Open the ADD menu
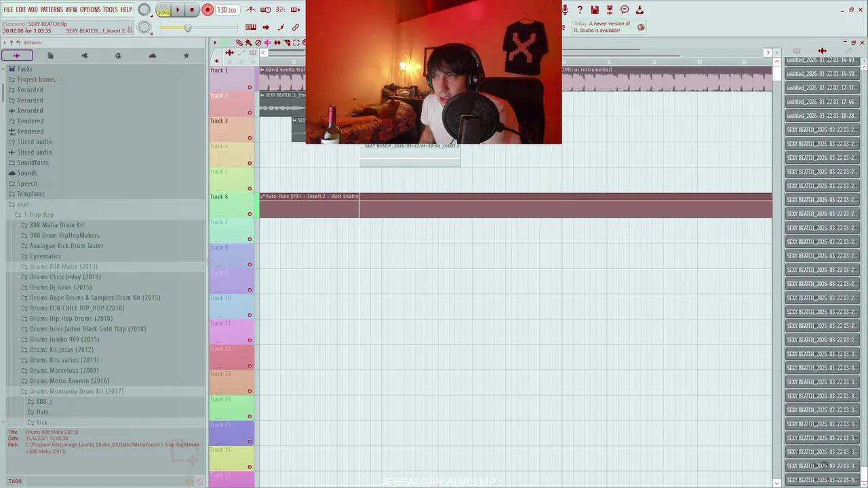 pos(33,9)
